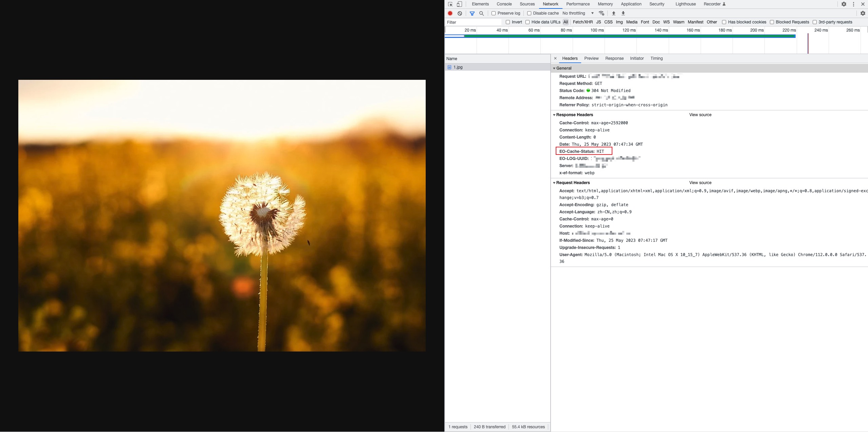Click the Filter text input field
Screen dimensions: 868x432
pos(473,22)
